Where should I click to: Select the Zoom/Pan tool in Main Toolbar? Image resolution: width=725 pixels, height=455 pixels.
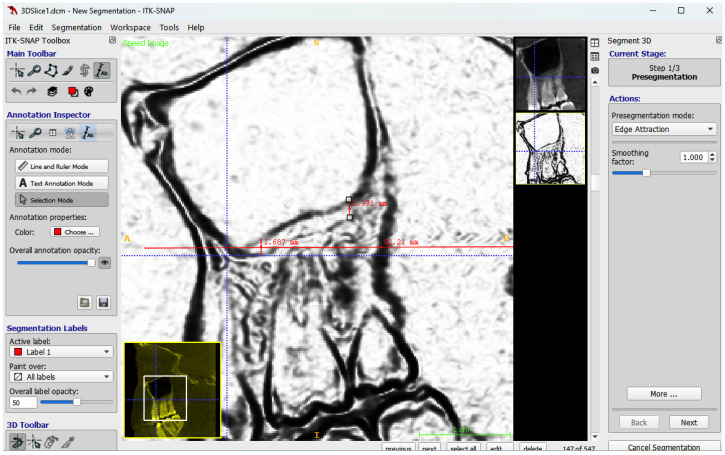(34, 71)
